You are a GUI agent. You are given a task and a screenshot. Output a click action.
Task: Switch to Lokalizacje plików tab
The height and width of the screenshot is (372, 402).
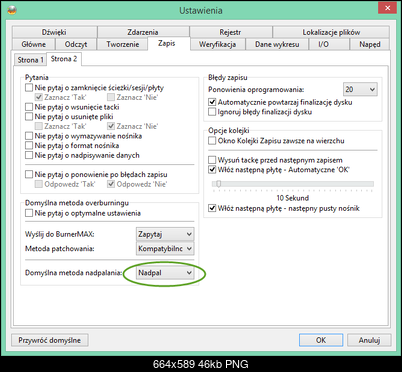331,32
